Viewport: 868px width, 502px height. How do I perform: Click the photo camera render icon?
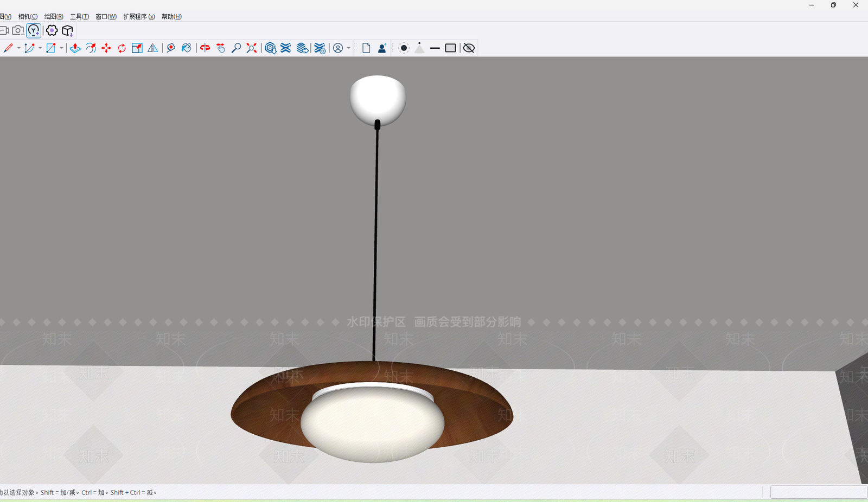[18, 30]
